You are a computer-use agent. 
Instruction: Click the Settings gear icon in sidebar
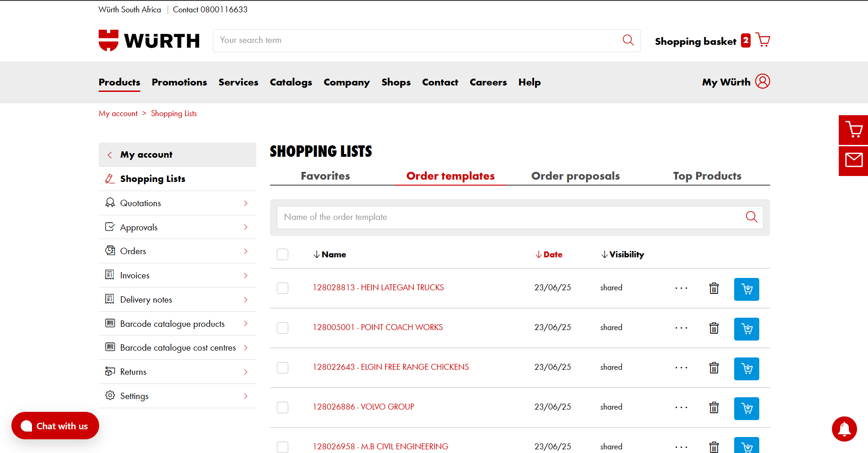pos(110,395)
